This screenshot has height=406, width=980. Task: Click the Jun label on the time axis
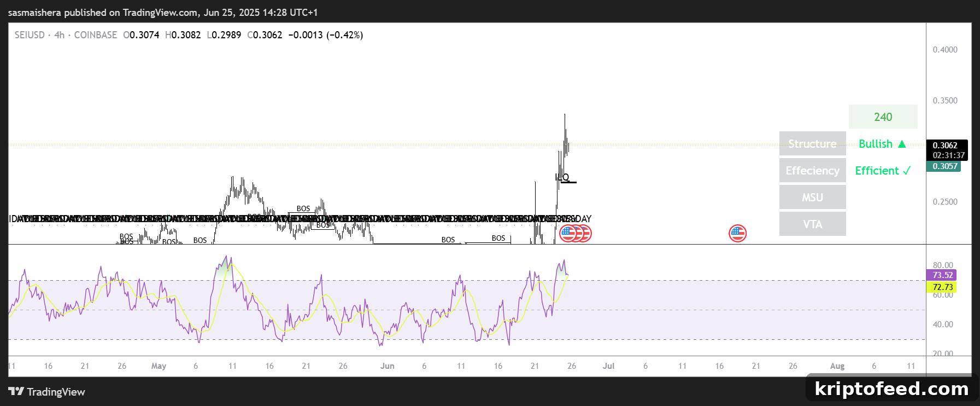388,366
